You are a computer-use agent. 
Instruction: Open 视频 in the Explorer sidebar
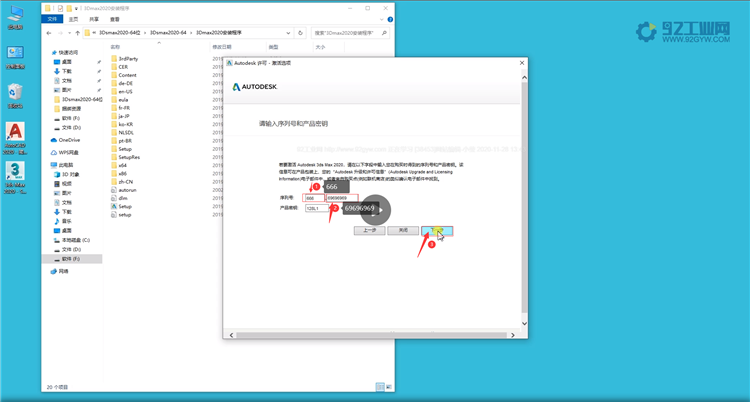point(63,184)
